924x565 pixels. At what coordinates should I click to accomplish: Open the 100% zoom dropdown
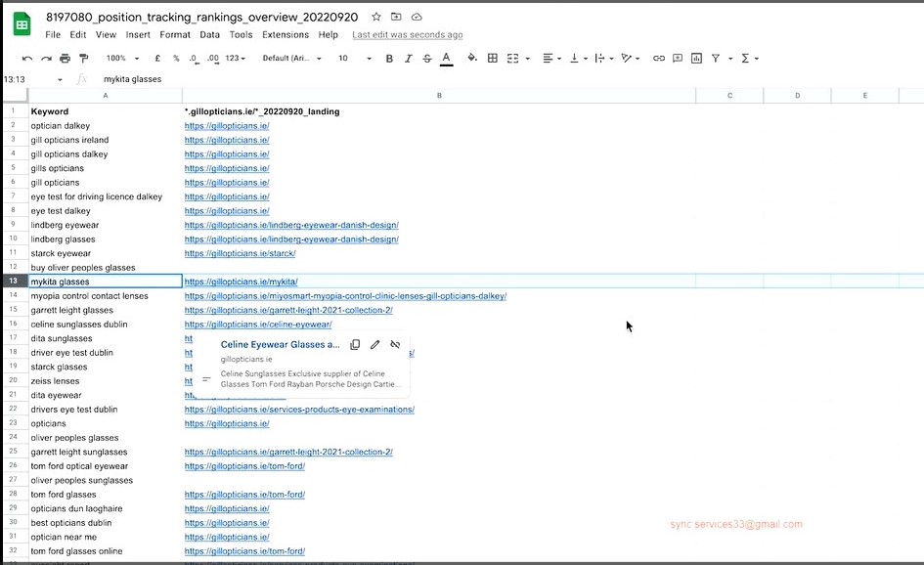122,59
